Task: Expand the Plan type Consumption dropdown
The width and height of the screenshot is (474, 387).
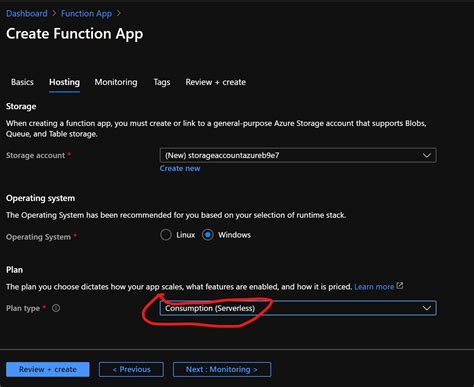Action: point(298,308)
